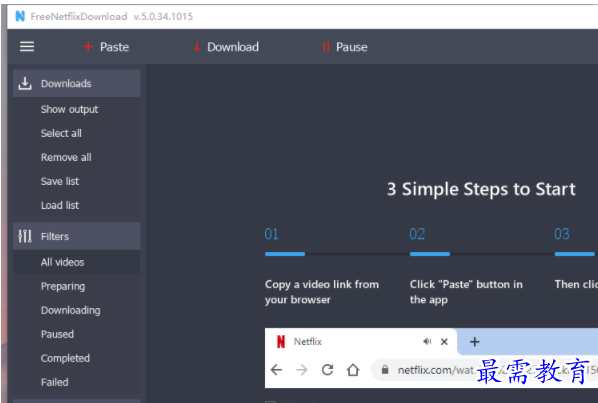Click step number 03

562,234
